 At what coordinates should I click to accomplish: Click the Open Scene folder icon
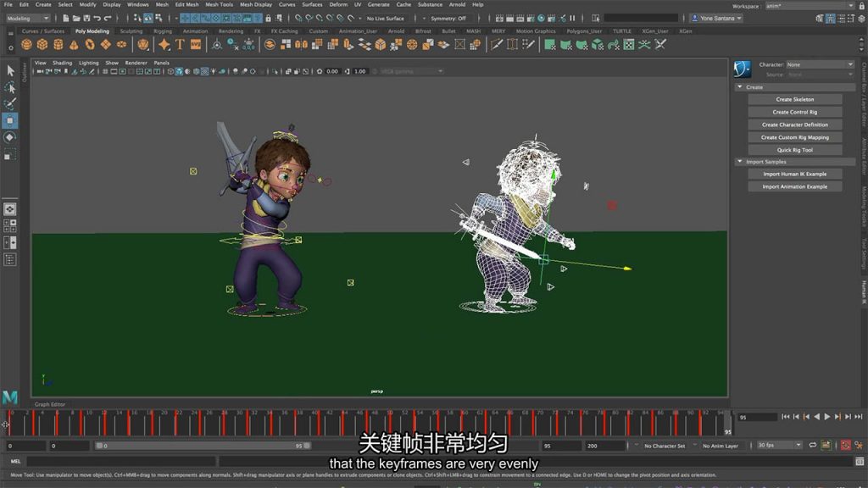75,19
